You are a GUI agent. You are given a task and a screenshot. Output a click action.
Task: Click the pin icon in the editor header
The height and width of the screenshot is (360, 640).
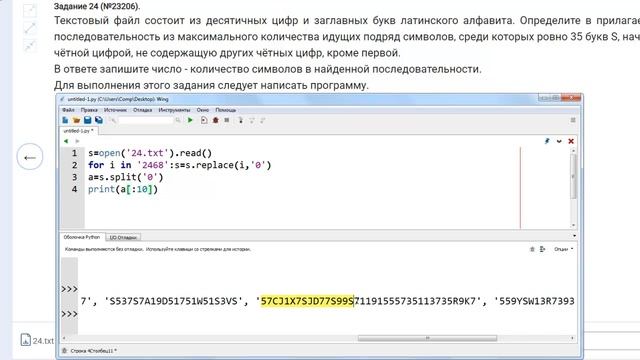pos(547,141)
